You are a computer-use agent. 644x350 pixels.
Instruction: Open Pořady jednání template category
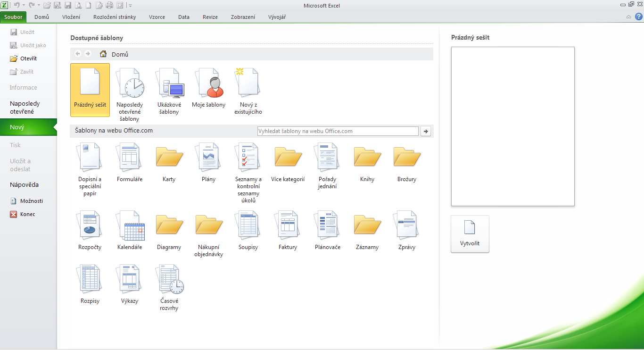[x=328, y=166]
